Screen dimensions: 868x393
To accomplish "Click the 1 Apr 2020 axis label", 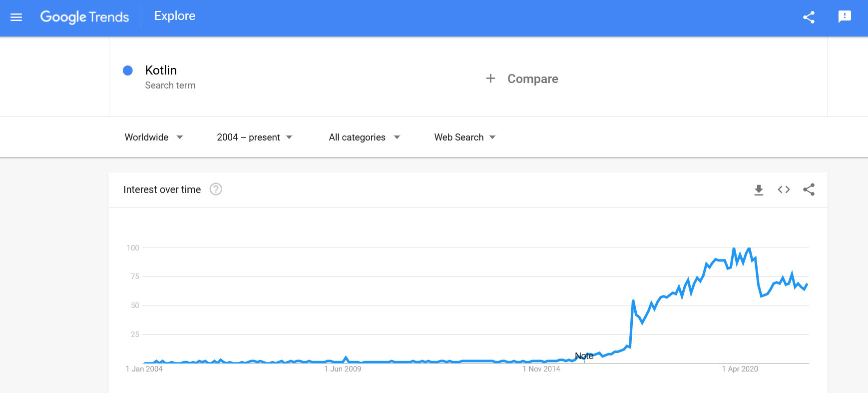I will (740, 369).
